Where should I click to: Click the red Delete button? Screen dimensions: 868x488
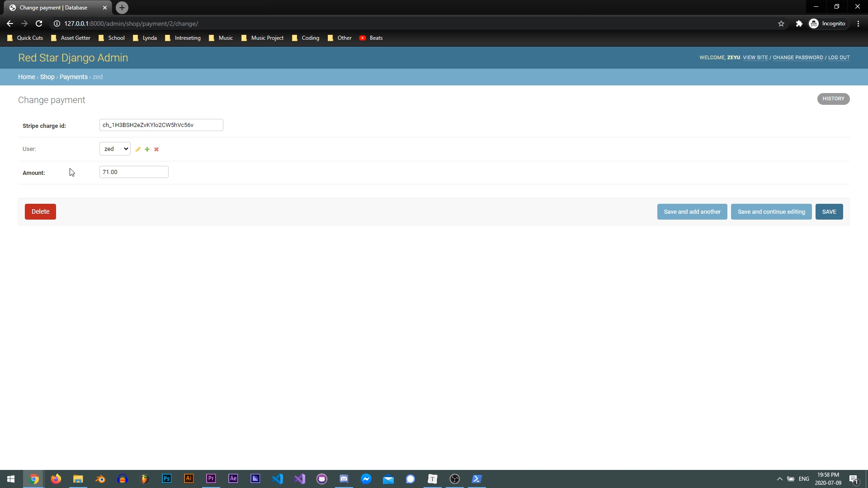coord(40,211)
